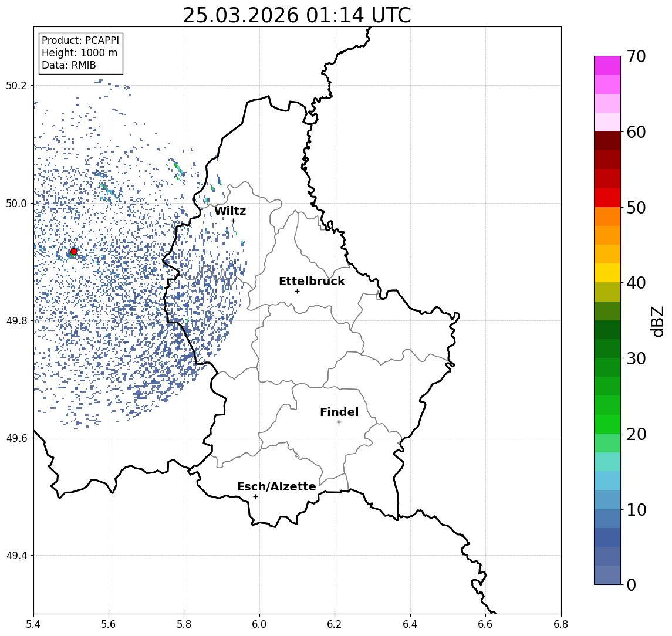Click the bright green colorbar segment above 20
The image size is (672, 636).
point(607,424)
